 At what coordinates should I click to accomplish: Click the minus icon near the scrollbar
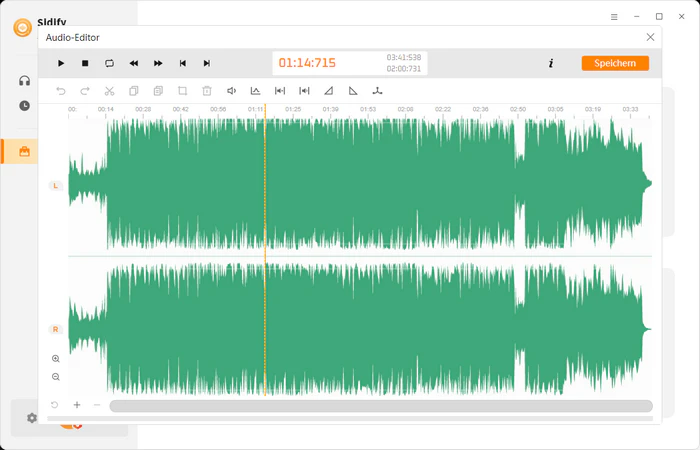(97, 405)
